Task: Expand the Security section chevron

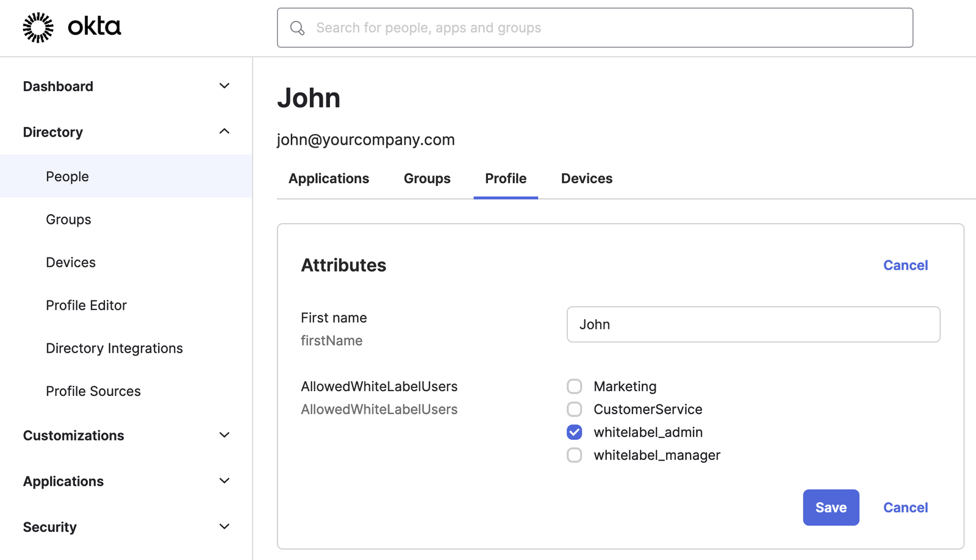Action: 224,526
